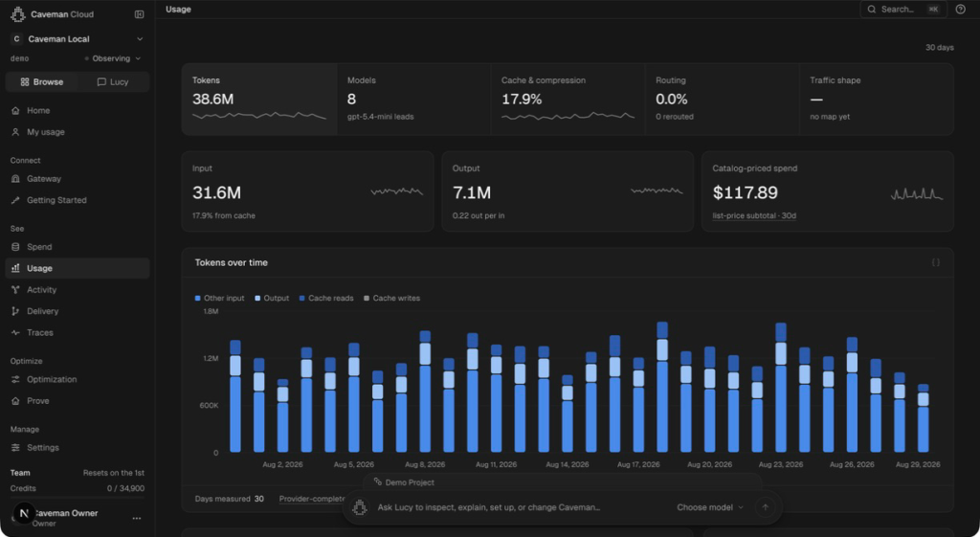Screen dimensions: 980x537
Task: Click the My usage person icon
Action: tap(15, 132)
